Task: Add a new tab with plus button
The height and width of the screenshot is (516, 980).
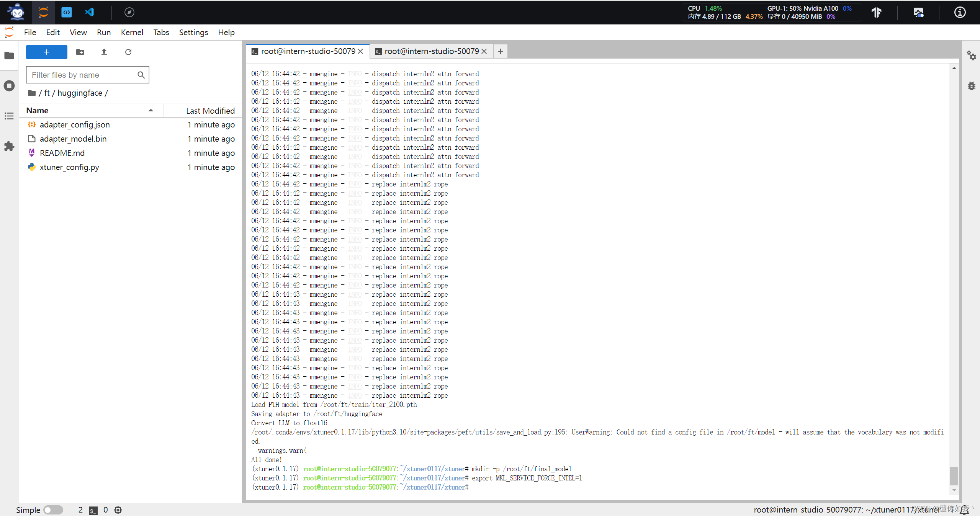Action: pos(501,51)
